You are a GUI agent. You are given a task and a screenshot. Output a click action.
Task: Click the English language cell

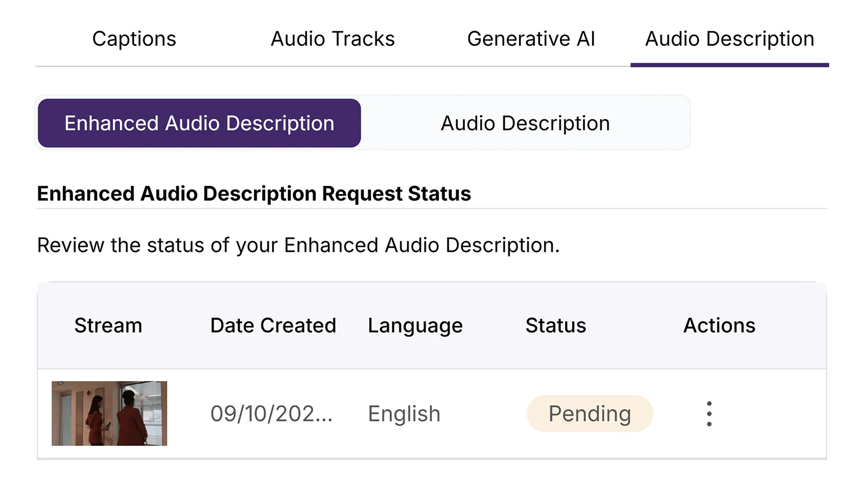click(404, 414)
